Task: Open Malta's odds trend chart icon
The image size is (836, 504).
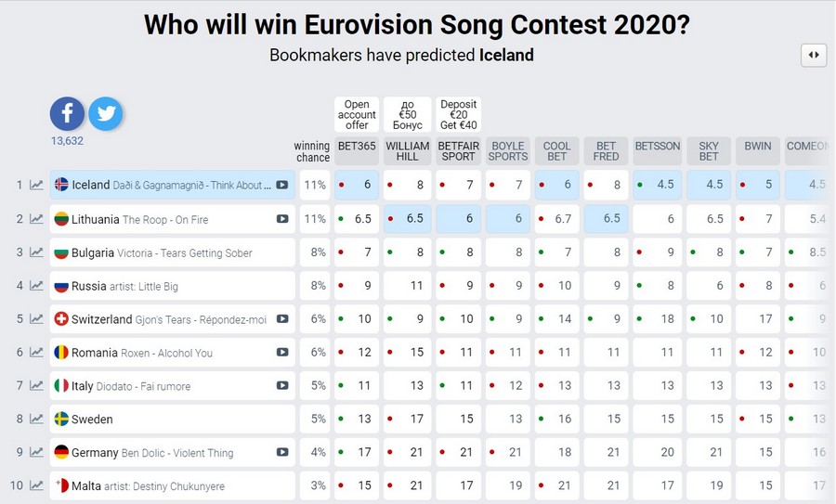Action: click(36, 485)
